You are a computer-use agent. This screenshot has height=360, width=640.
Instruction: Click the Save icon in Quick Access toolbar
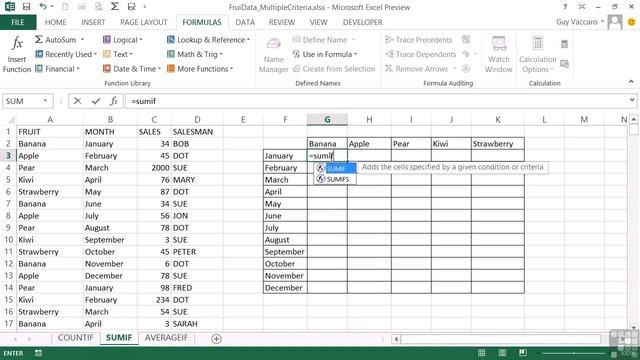click(x=27, y=7)
